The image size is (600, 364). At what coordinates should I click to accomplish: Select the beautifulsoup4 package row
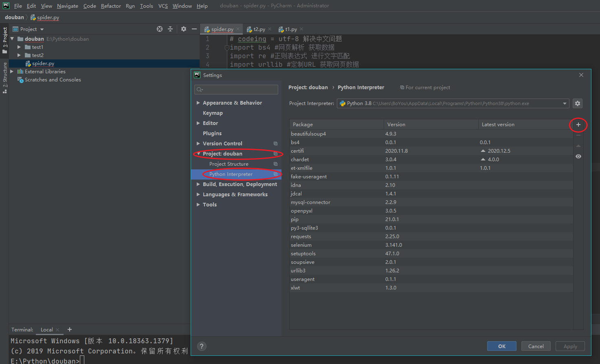pyautogui.click(x=431, y=134)
